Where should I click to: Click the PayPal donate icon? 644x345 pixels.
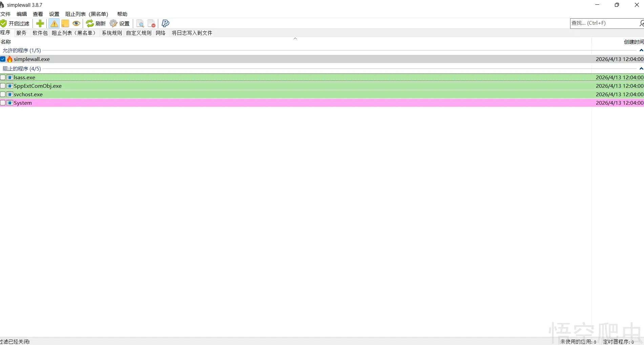[165, 23]
